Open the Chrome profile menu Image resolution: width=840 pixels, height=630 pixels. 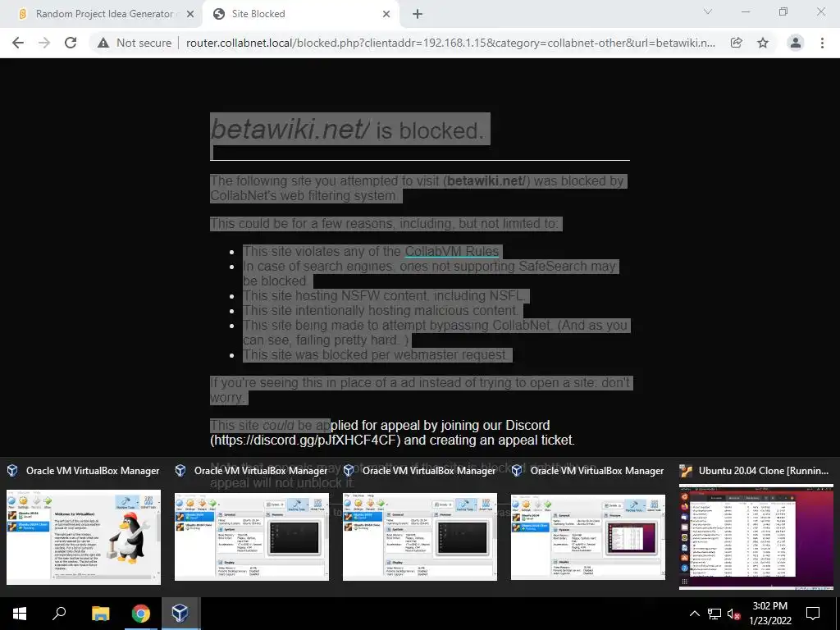tap(796, 43)
